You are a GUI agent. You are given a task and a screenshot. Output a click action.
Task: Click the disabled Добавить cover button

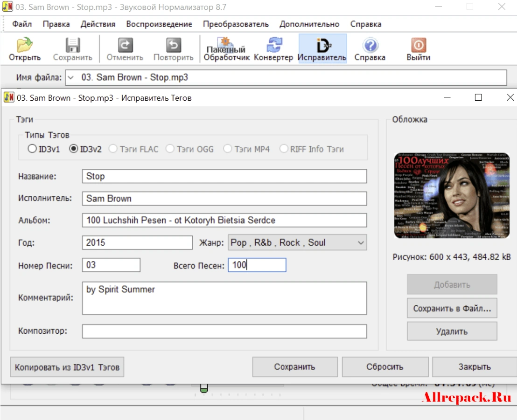[x=452, y=284]
